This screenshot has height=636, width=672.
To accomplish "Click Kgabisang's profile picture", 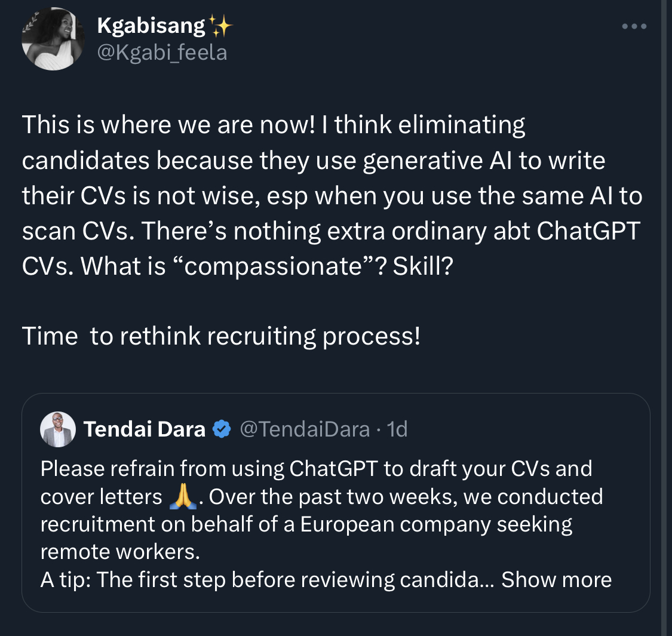I will pyautogui.click(x=53, y=39).
